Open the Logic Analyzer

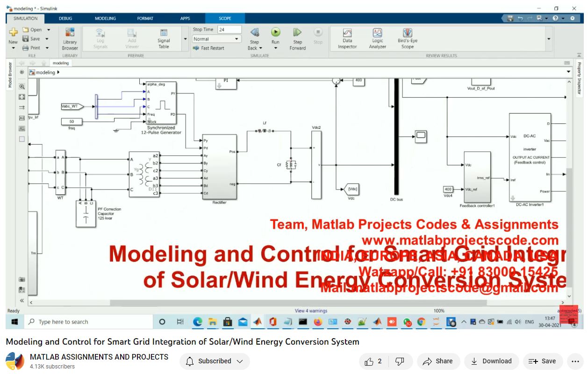coord(378,38)
